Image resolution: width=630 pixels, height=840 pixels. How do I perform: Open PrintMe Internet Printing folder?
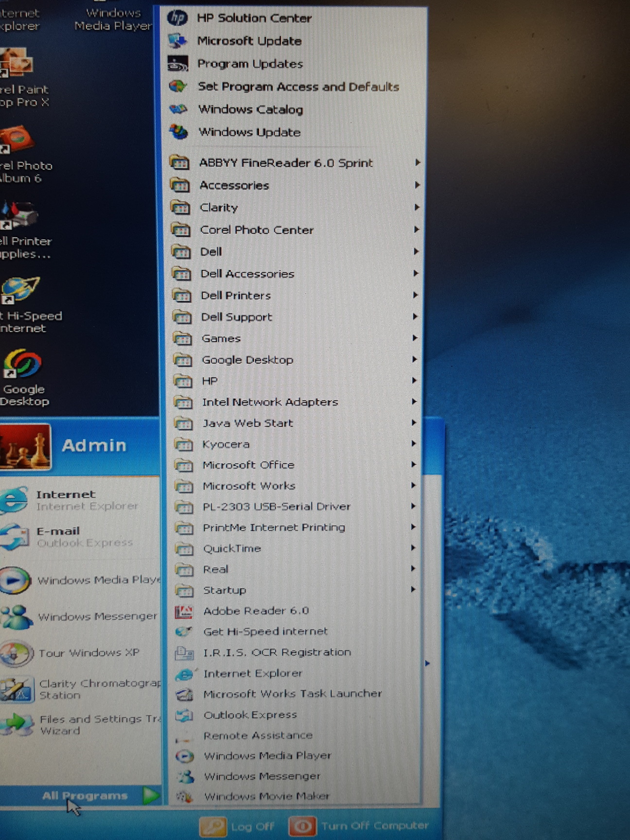tap(296, 527)
